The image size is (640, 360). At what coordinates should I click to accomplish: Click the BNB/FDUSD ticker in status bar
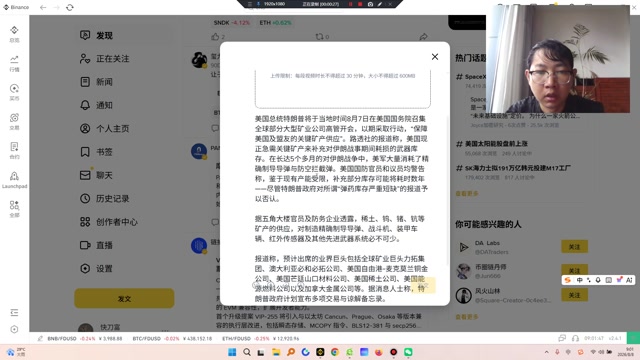coord(85,338)
